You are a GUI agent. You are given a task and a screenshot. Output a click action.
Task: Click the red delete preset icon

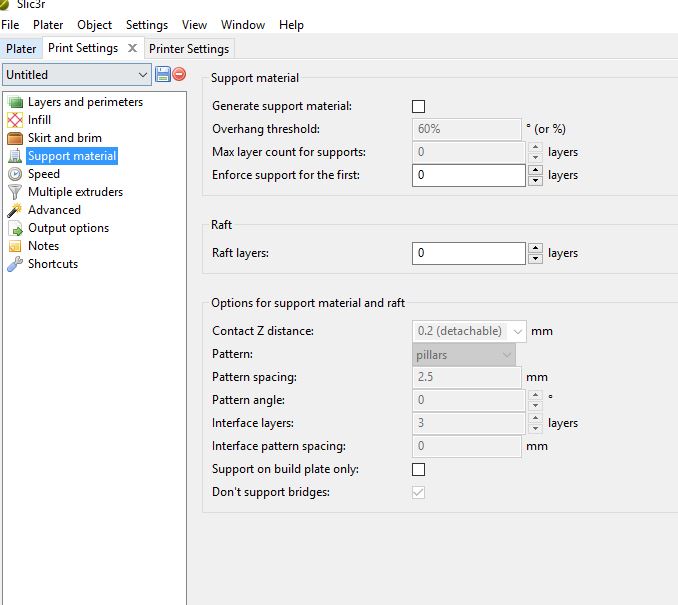tap(179, 74)
